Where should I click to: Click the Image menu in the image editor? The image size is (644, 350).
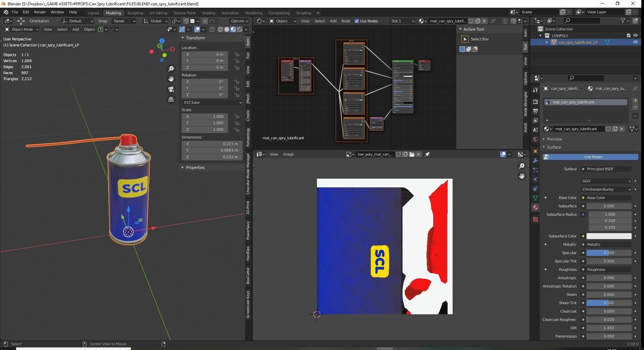click(288, 154)
